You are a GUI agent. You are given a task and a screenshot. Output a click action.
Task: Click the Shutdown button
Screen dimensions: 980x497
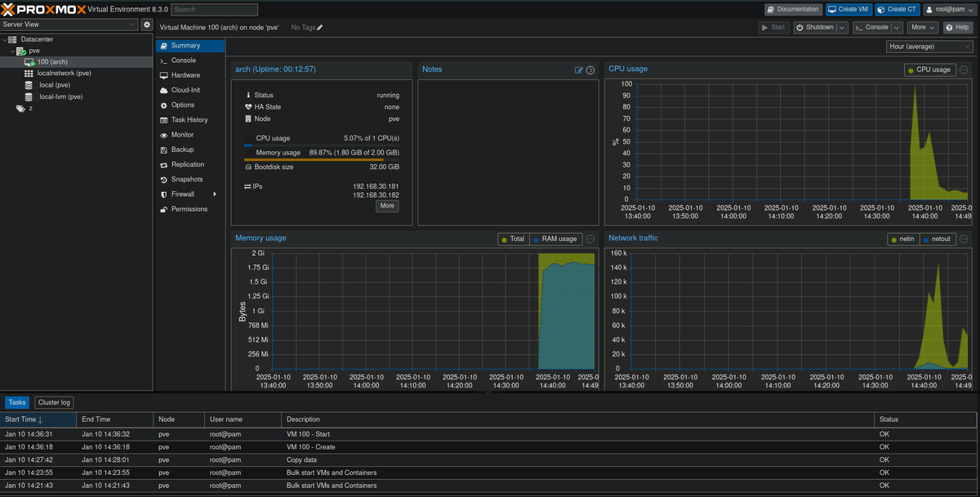coord(815,28)
